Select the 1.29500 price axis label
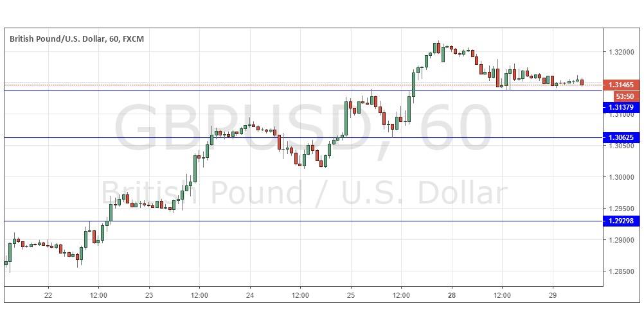 point(621,209)
